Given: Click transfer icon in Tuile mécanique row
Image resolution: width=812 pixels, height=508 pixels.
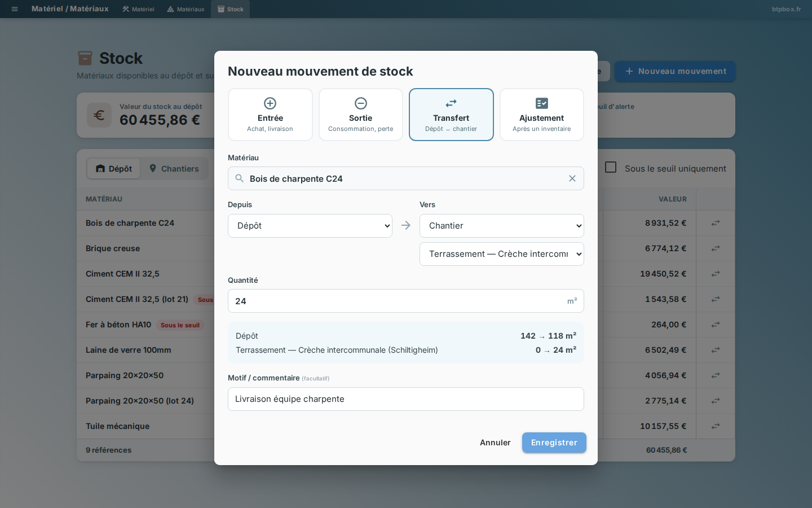Looking at the screenshot, I should point(716,426).
